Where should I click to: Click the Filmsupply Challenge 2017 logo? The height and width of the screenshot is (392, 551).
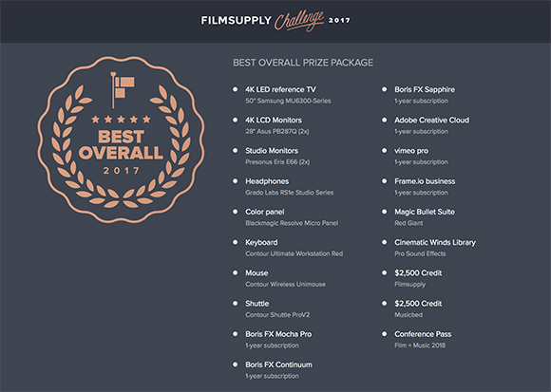pyautogui.click(x=275, y=20)
